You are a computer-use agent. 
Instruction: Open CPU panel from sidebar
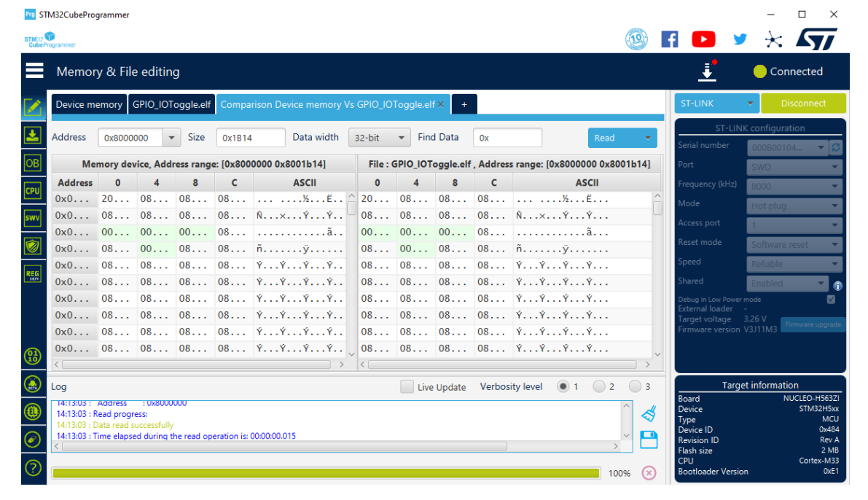point(33,190)
